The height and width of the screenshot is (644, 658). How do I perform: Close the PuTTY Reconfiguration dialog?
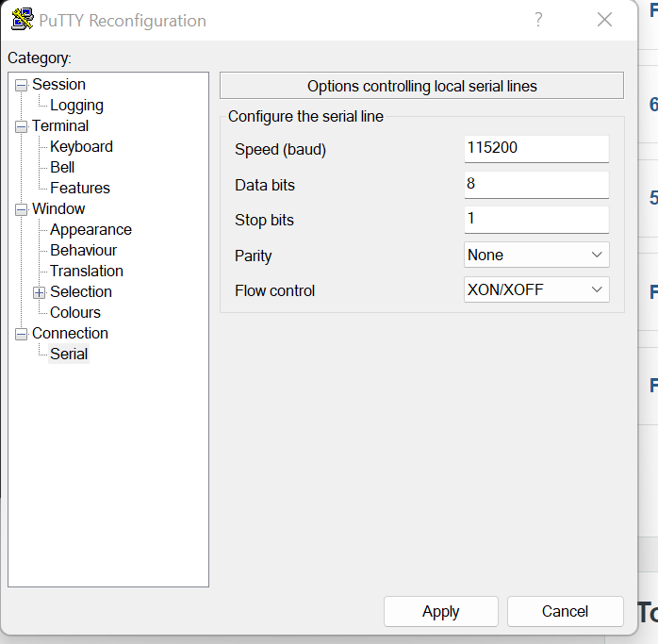click(x=604, y=19)
